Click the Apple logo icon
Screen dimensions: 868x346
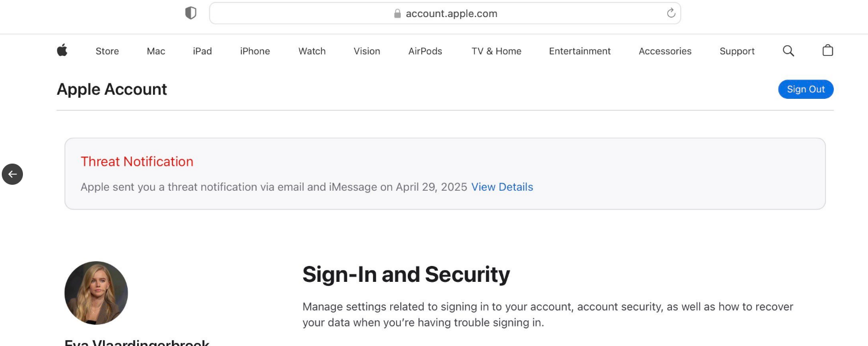(62, 51)
